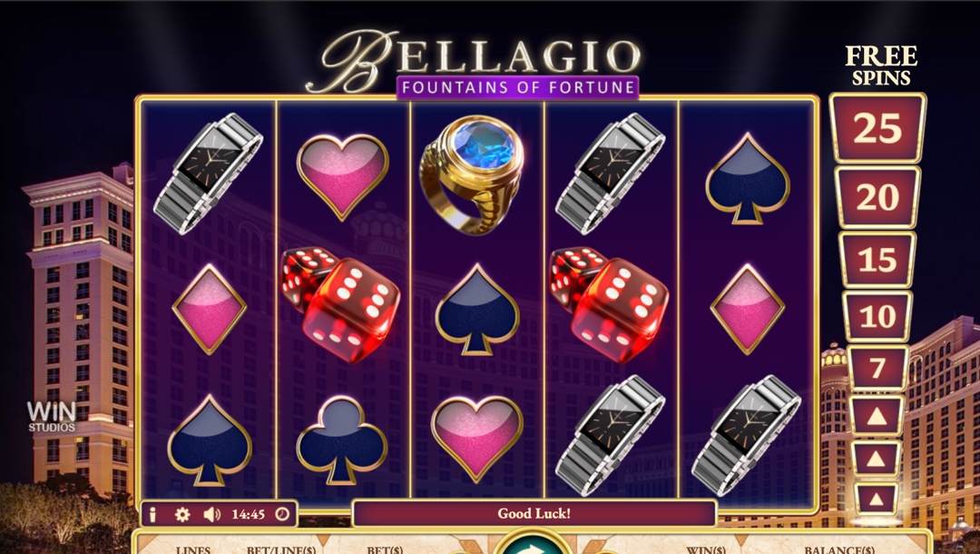Click the green spin button
The width and height of the screenshot is (980, 554).
click(x=532, y=545)
